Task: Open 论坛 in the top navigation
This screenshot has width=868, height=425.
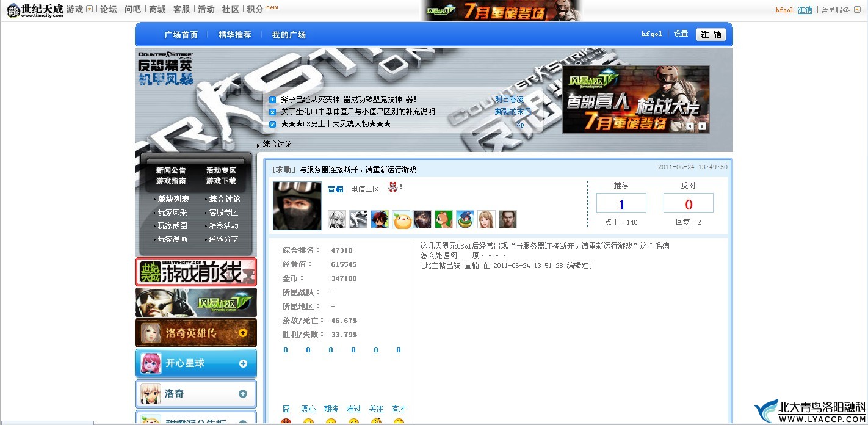Action: pyautogui.click(x=108, y=9)
